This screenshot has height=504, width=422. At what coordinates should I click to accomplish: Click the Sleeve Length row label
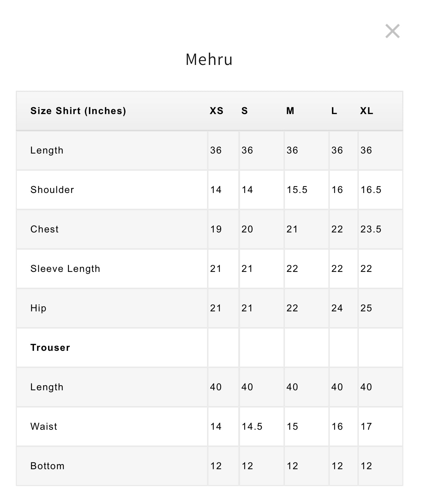point(65,269)
